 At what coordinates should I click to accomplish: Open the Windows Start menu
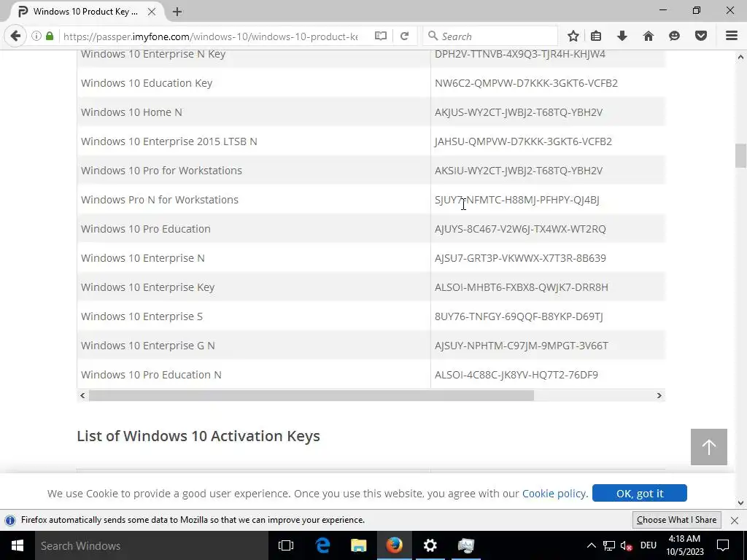[18, 545]
